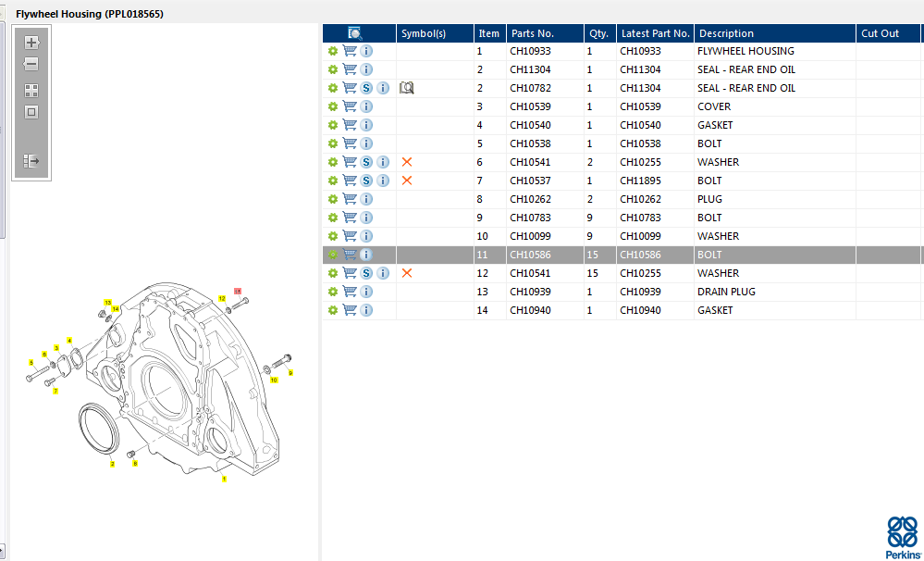Select callout 7 on the diagram

click(55, 391)
